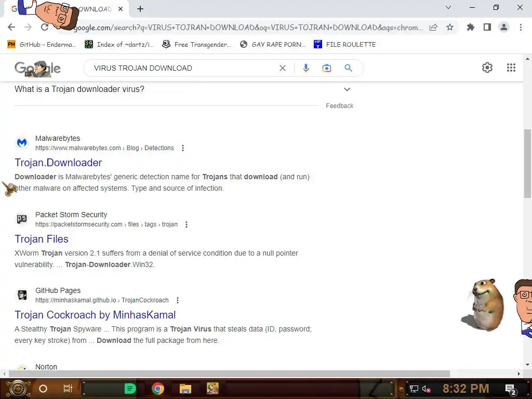Open the green notes app on taskbar
532x399 pixels.
tap(130, 389)
